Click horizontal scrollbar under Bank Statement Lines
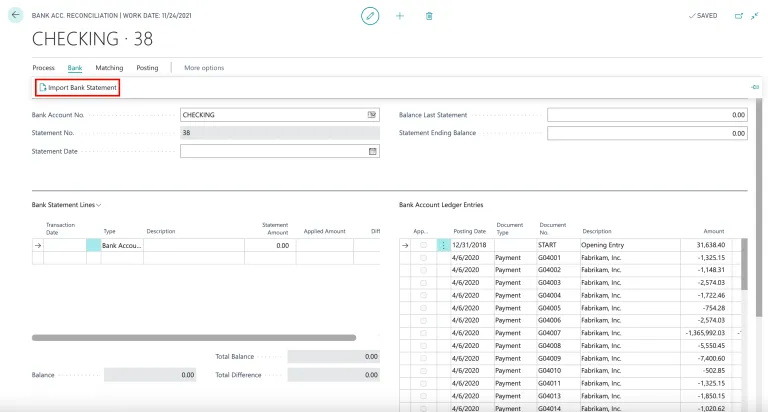Screen dimensions: 768x412 click(x=194, y=338)
